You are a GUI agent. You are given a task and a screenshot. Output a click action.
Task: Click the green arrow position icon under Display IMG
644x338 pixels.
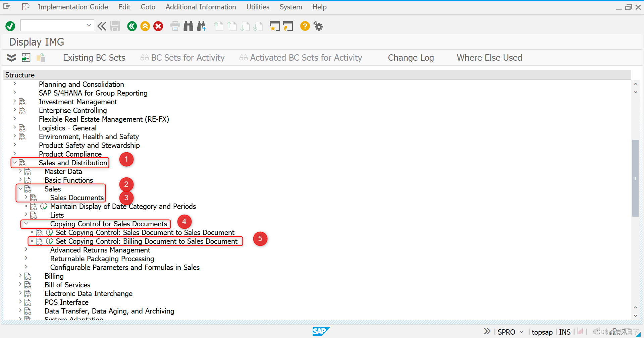pos(26,58)
